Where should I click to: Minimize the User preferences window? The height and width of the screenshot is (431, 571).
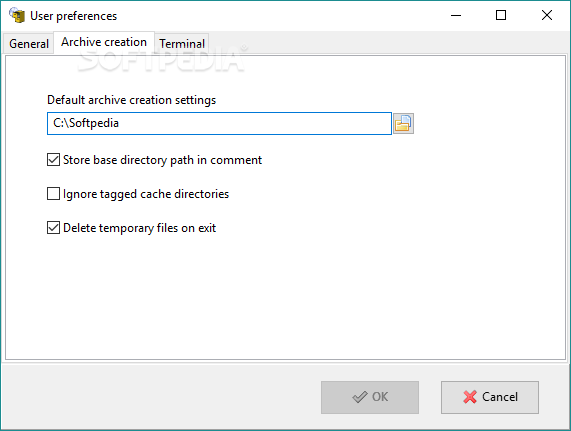pyautogui.click(x=456, y=15)
